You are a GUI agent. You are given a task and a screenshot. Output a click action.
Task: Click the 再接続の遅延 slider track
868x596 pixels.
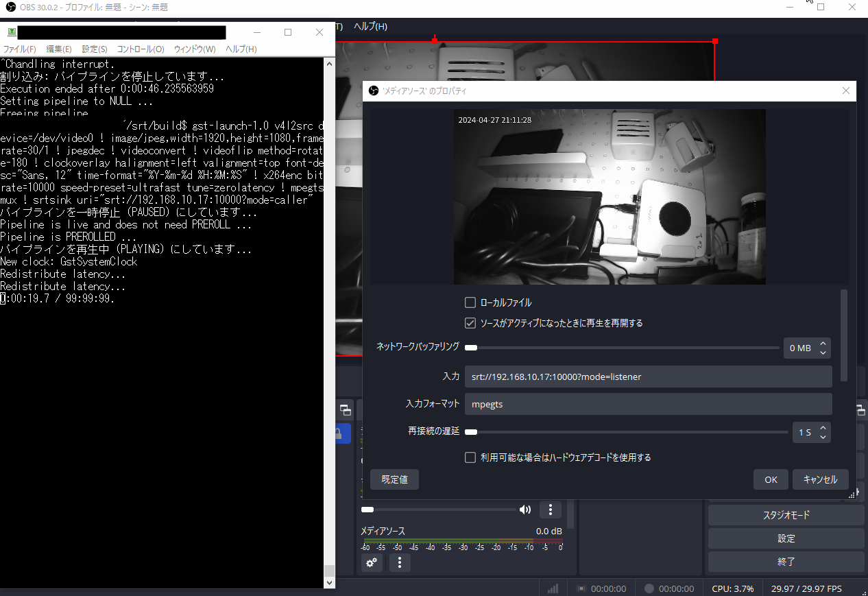pyautogui.click(x=627, y=432)
